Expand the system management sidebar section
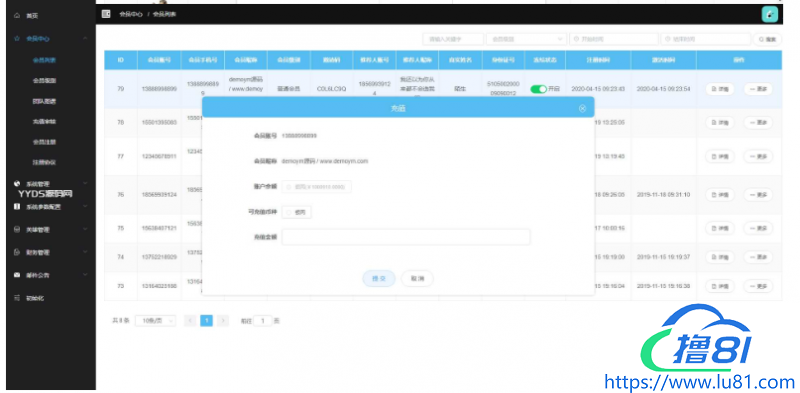 [85, 183]
